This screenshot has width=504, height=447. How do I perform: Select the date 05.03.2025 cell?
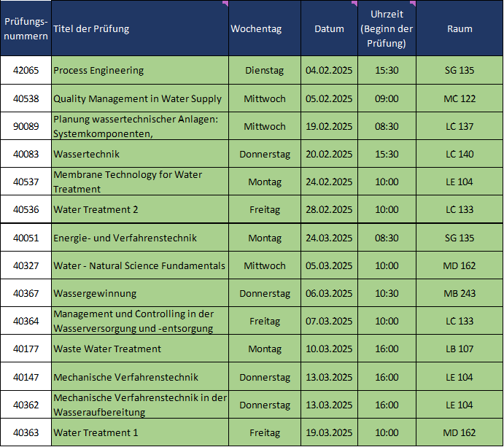[329, 265]
